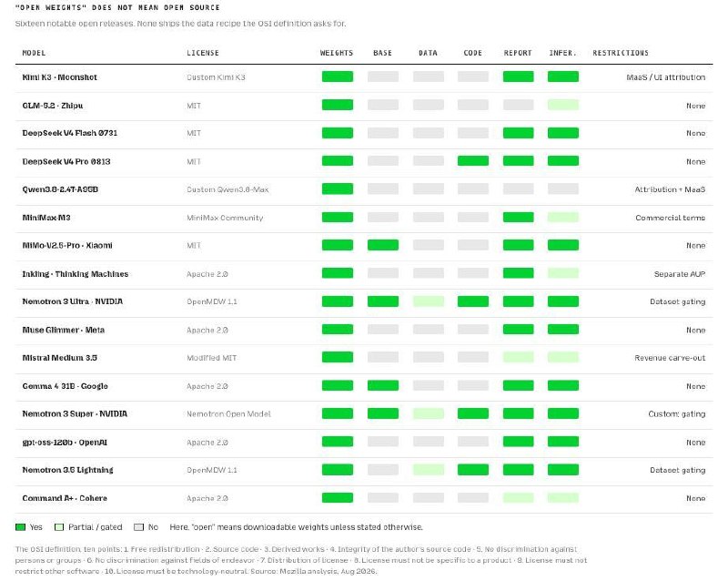Click the RESTRICTIONS column header
Viewport: 728px width, 581px height.
click(621, 53)
